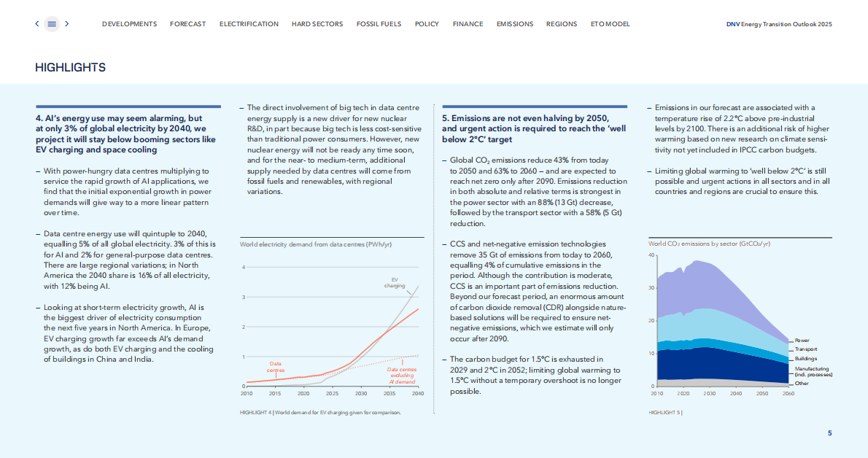Open the contents menu hamburger icon

[52, 24]
